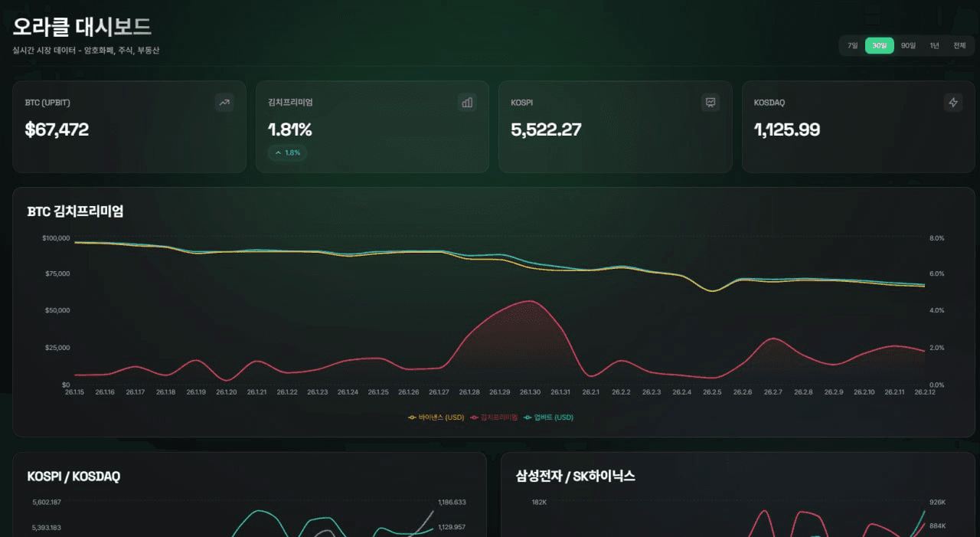This screenshot has width=980, height=537.
Task: Click the 1.81% kimchi premium value
Action: point(290,129)
